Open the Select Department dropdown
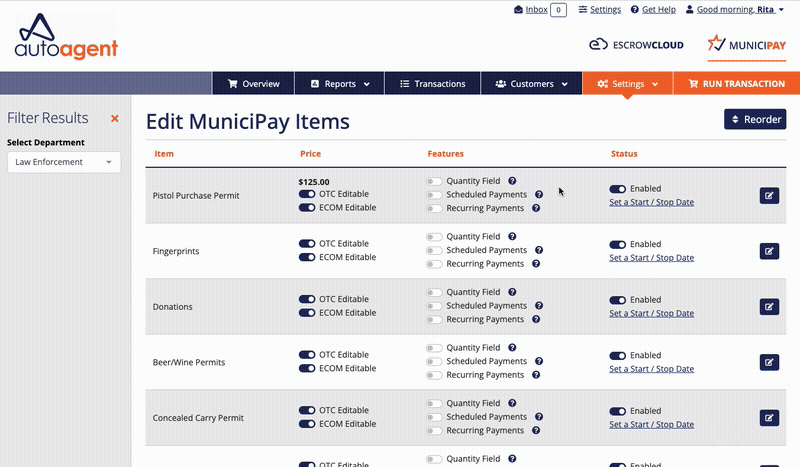Viewport: 800px width, 467px height. (x=64, y=162)
